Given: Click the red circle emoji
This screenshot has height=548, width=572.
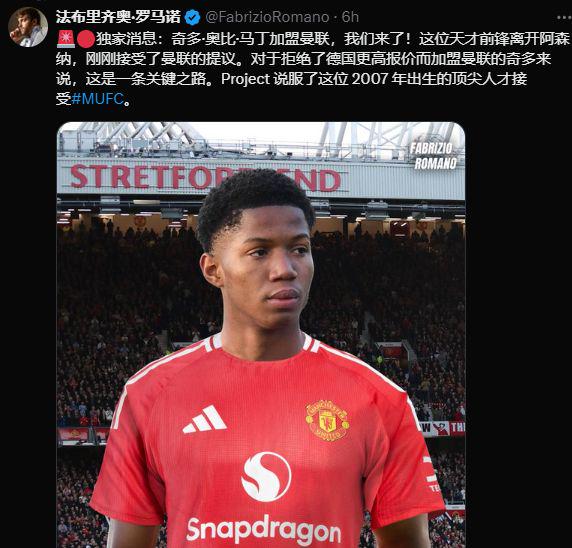Looking at the screenshot, I should pyautogui.click(x=86, y=39).
